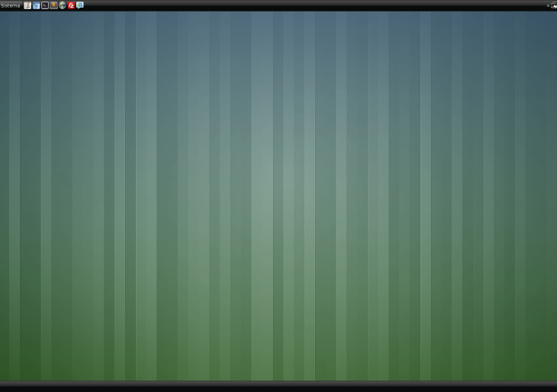The width and height of the screenshot is (557, 392).
Task: Open the instant messaging chat launcher
Action: tap(80, 5)
